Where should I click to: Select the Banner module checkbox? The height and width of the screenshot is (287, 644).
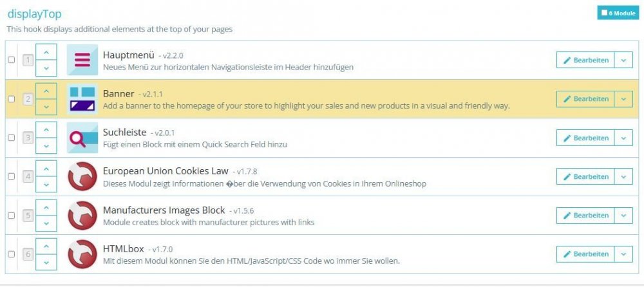tap(11, 99)
